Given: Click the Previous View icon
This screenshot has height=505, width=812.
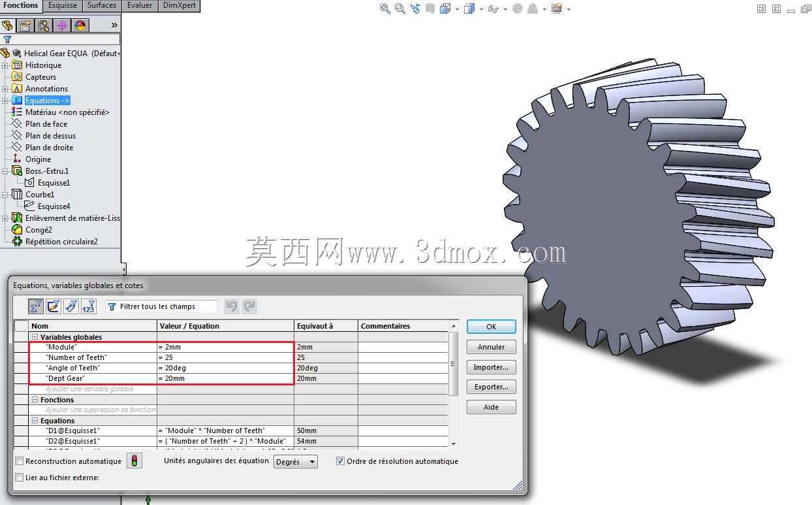Looking at the screenshot, I should (416, 8).
